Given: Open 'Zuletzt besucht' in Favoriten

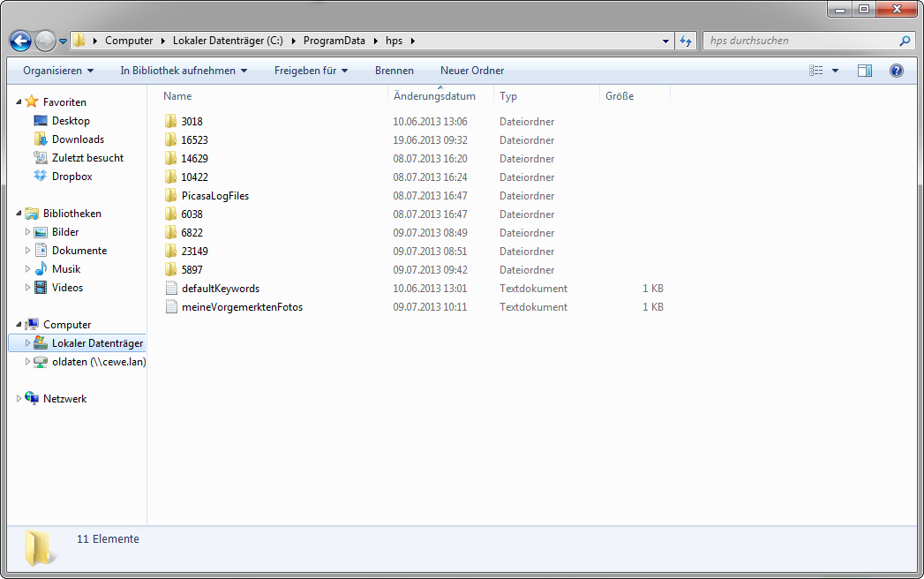Looking at the screenshot, I should point(87,158).
